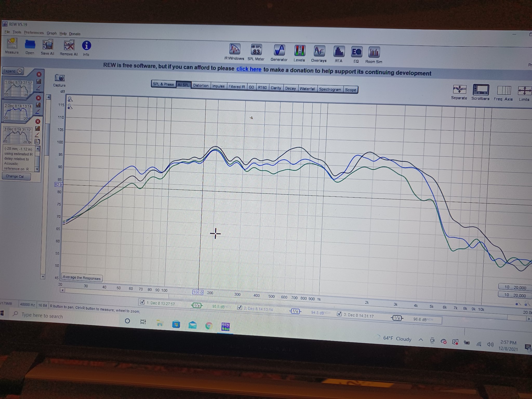
Task: Switch to RT60 tab
Action: 262,88
